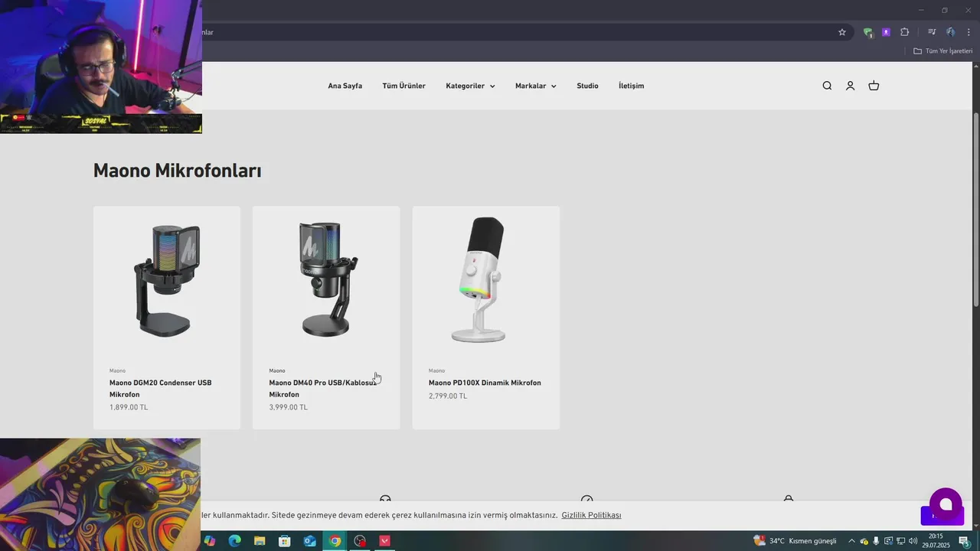This screenshot has width=980, height=551.
Task: Launch Microsoft Edge from the taskbar
Action: (235, 541)
